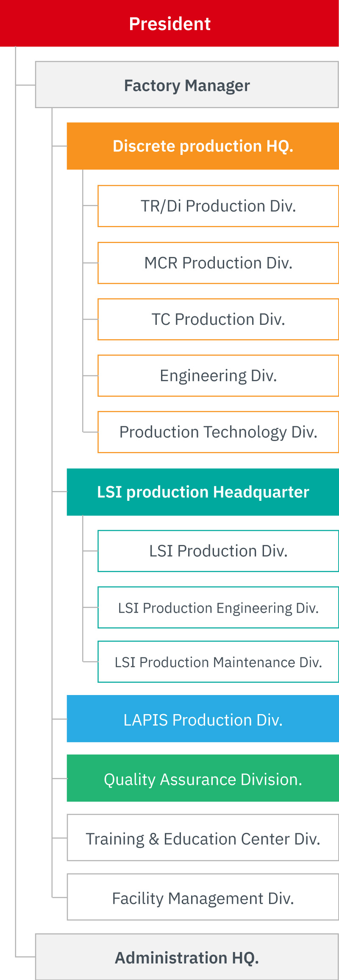Click Production Technology Div. node
Screen dimensions: 339x980
218,432
